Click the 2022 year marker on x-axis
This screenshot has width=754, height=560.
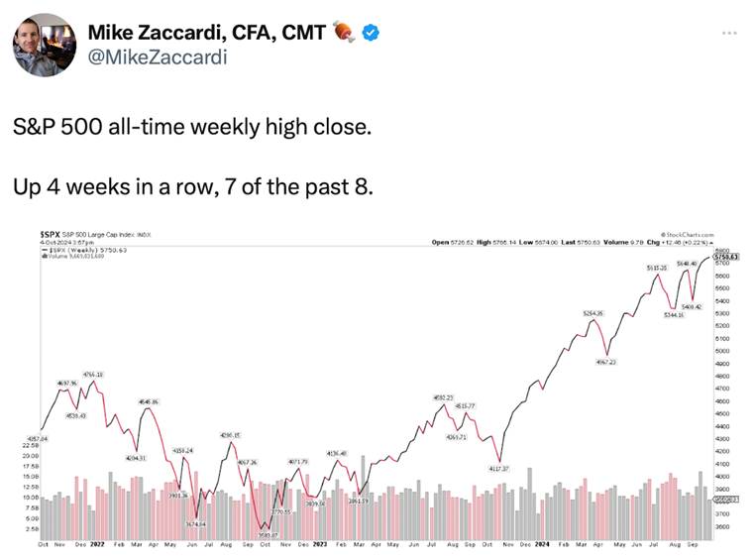tap(97, 544)
